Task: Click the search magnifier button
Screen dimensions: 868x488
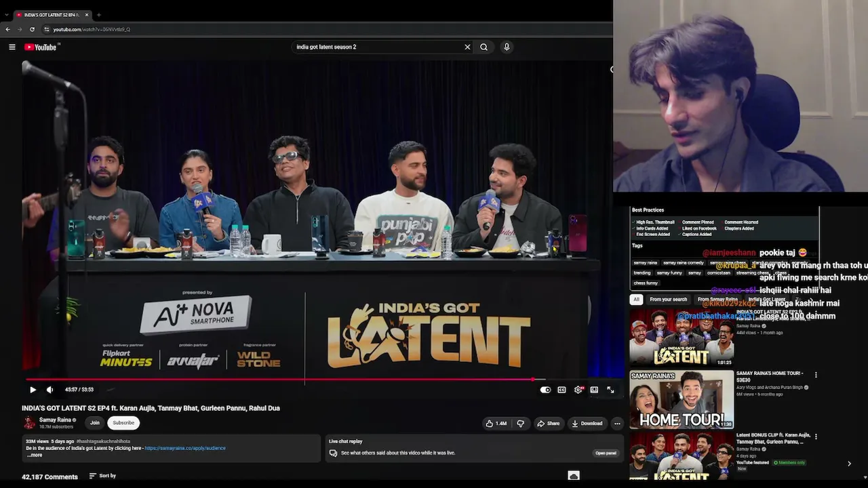Action: 484,47
